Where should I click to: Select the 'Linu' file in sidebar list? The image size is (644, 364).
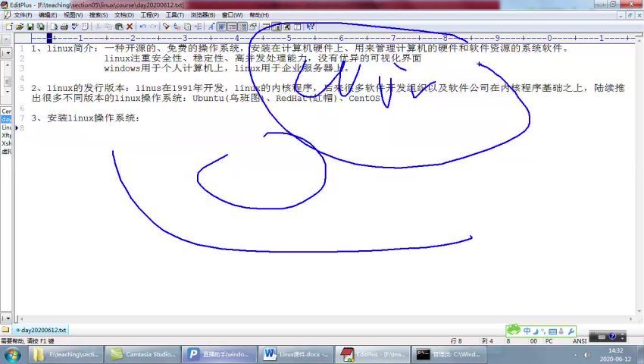click(x=6, y=127)
